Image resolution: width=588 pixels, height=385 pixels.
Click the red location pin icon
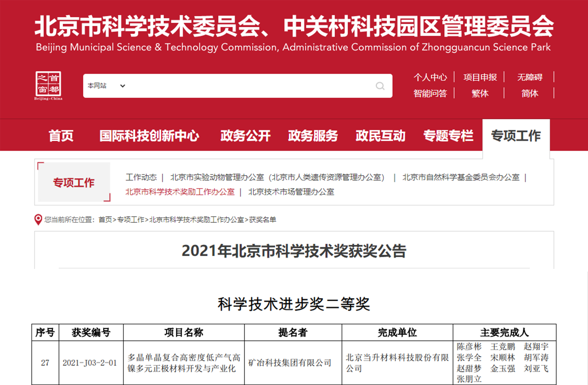[38, 219]
